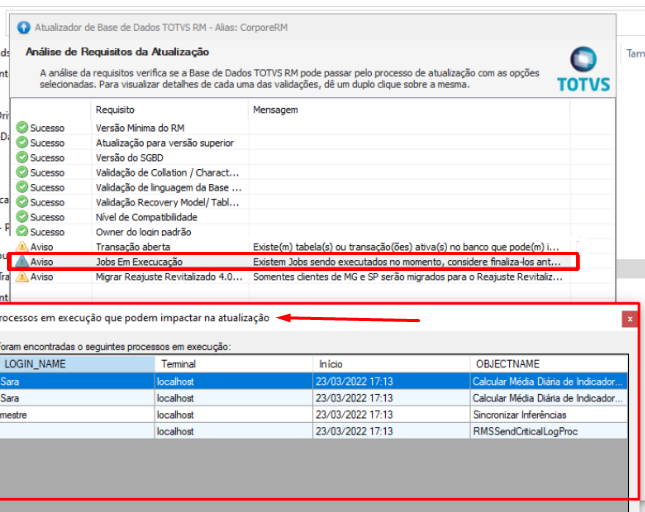The width and height of the screenshot is (645, 512).
Task: Select the mestre login cell
Action: (77, 415)
